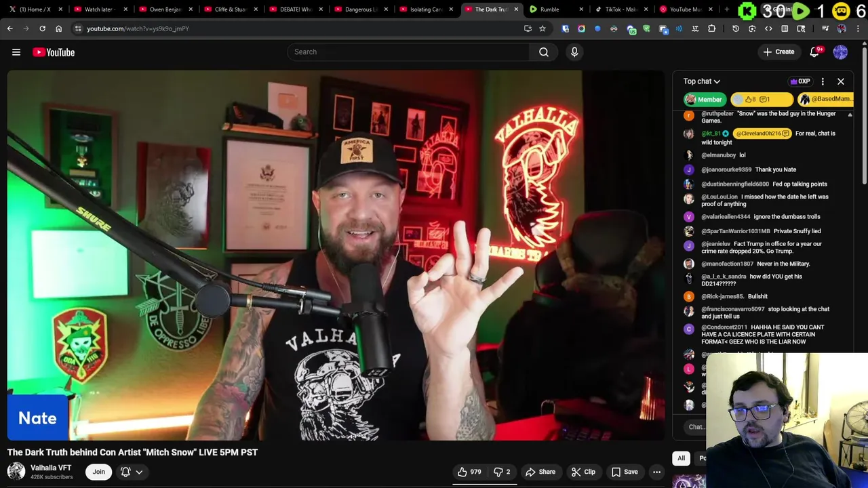Select the Member chip in chat
This screenshot has height=488, width=868.
[x=704, y=100]
